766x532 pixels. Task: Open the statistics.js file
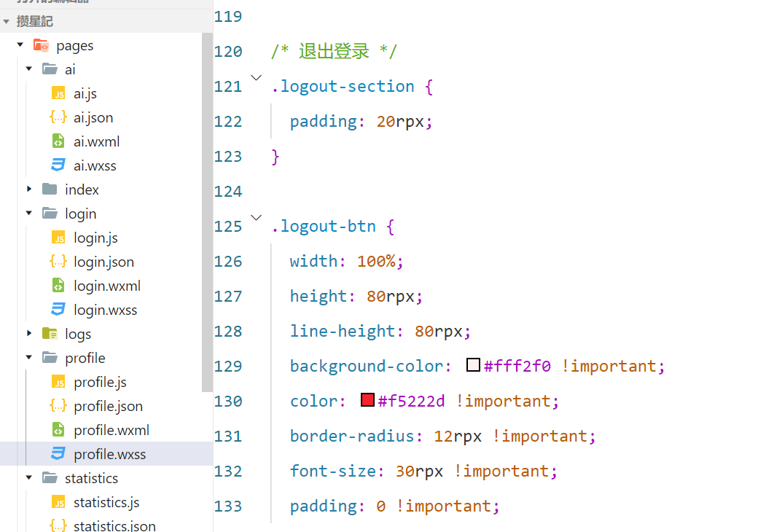[106, 502]
